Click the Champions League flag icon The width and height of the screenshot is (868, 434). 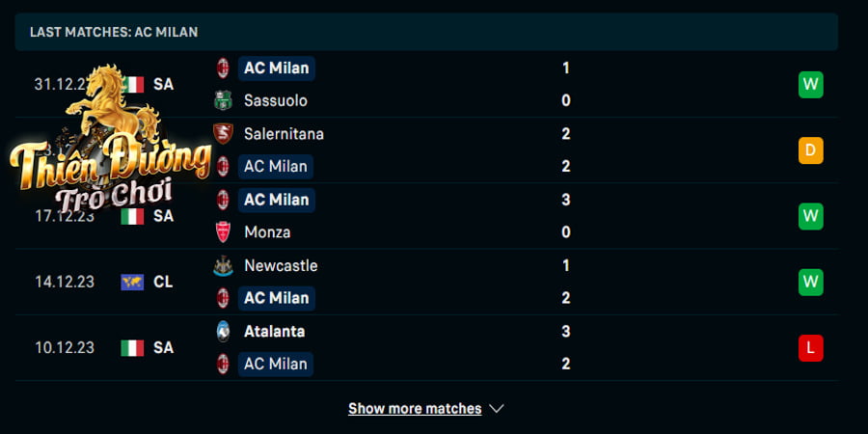(x=132, y=282)
